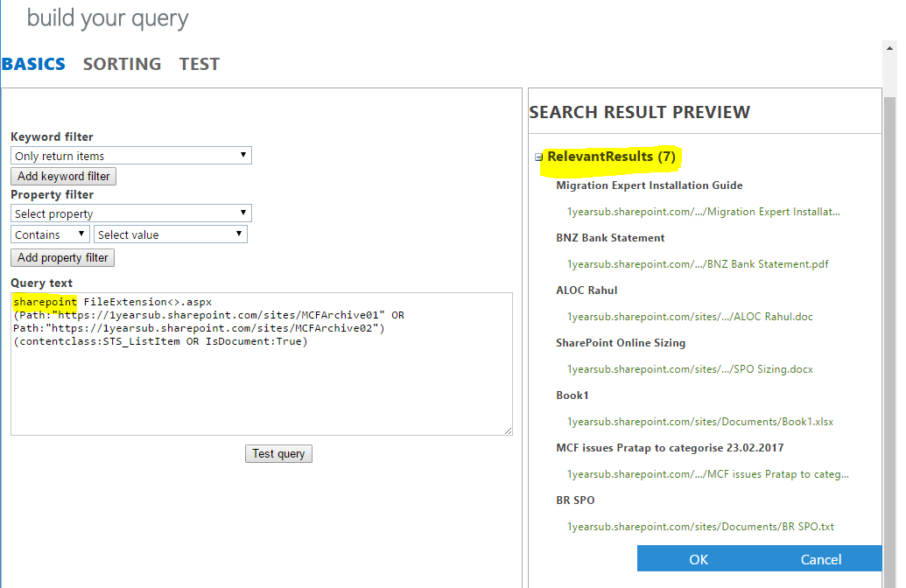This screenshot has height=588, width=906.
Task: Open the Select value dropdown
Action: [170, 234]
